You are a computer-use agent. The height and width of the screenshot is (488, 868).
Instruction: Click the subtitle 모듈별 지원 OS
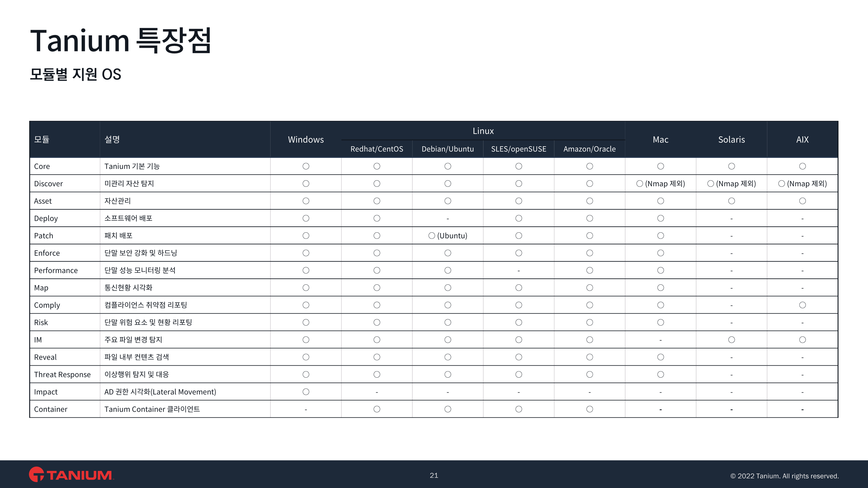(76, 74)
